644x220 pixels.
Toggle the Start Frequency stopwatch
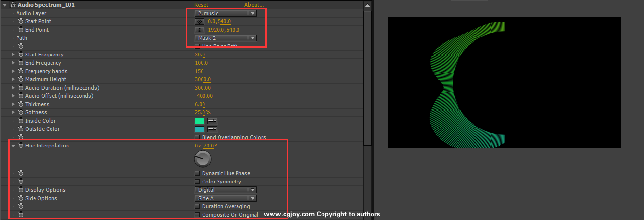tap(21, 55)
